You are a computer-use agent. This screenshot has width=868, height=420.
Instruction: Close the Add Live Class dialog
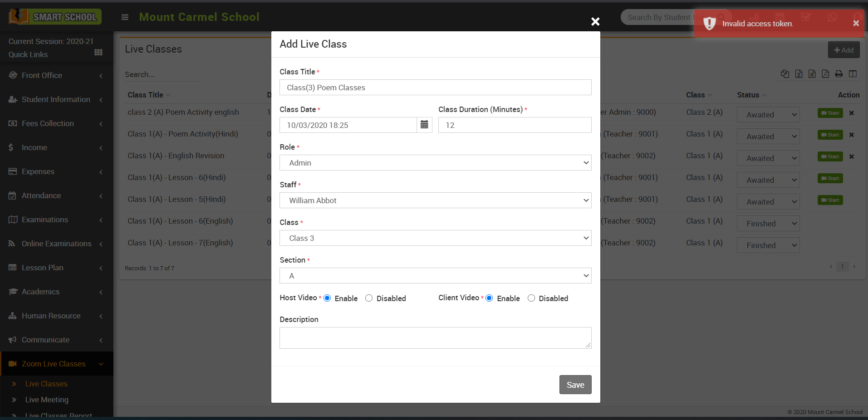point(595,22)
